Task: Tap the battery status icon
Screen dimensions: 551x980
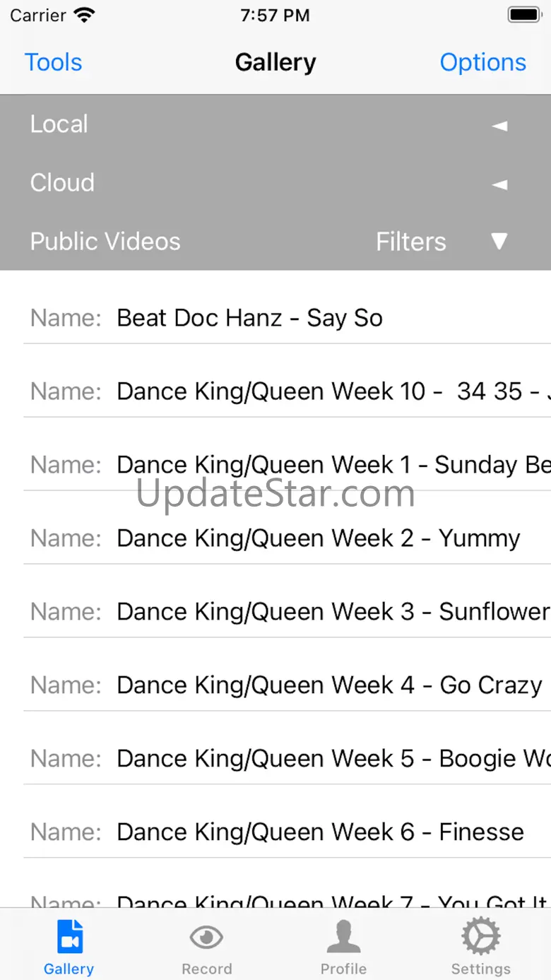Action: (523, 16)
